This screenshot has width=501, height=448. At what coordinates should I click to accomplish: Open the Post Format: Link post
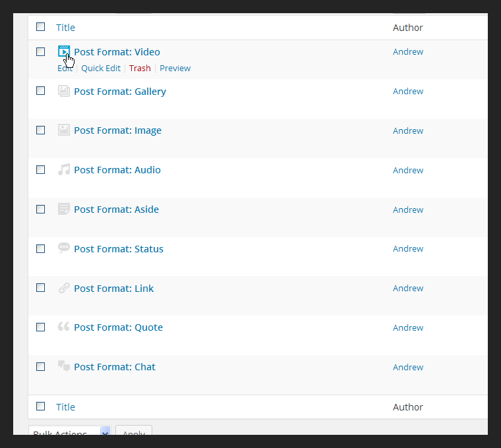click(114, 289)
